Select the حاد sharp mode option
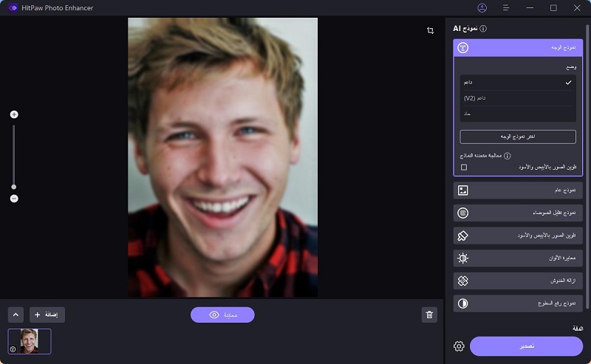 (x=517, y=114)
